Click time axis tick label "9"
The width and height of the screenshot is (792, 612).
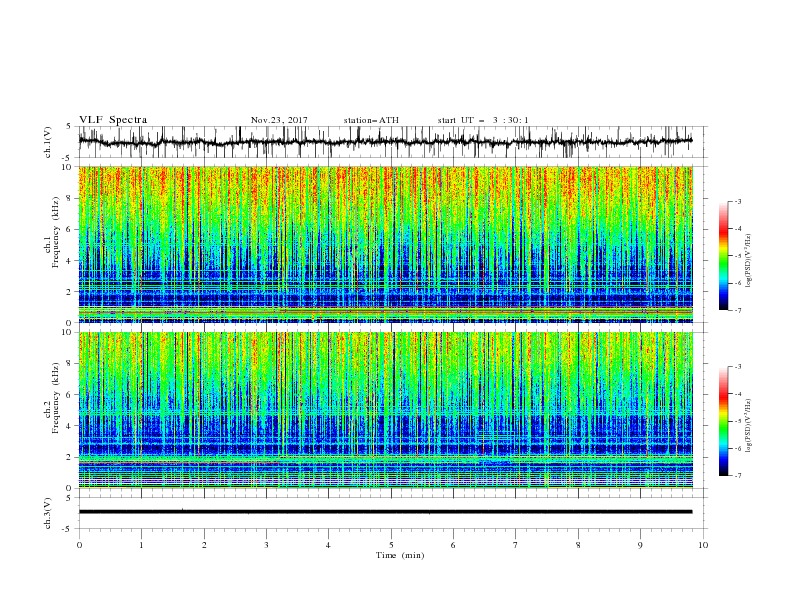(640, 545)
